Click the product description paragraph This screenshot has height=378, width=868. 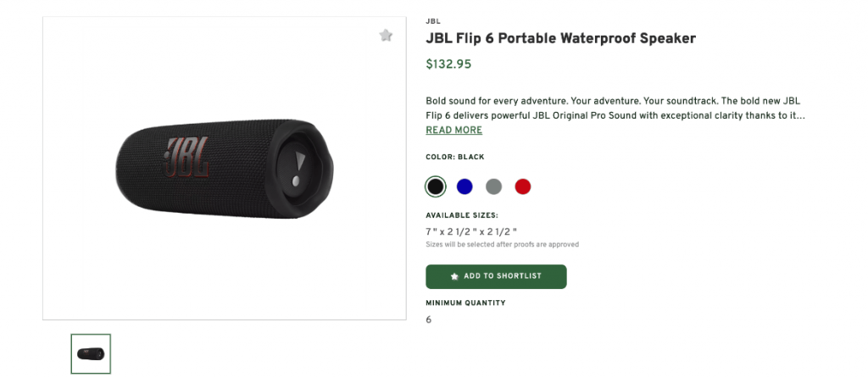(615, 107)
